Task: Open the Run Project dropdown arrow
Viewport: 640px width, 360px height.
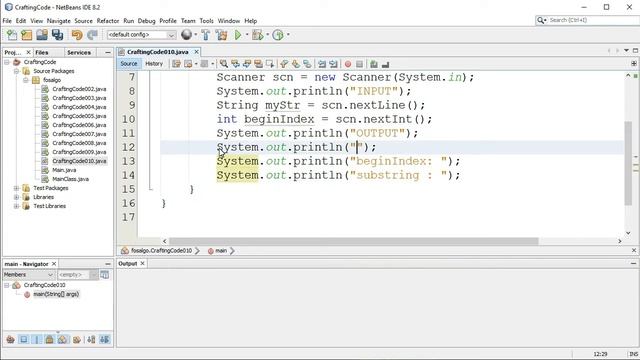Action: pos(247,35)
